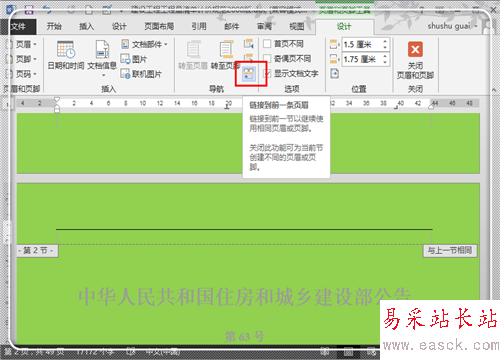Increase the 1.5 厘米 header position value
The height and width of the screenshot is (360, 500).
coord(385,41)
